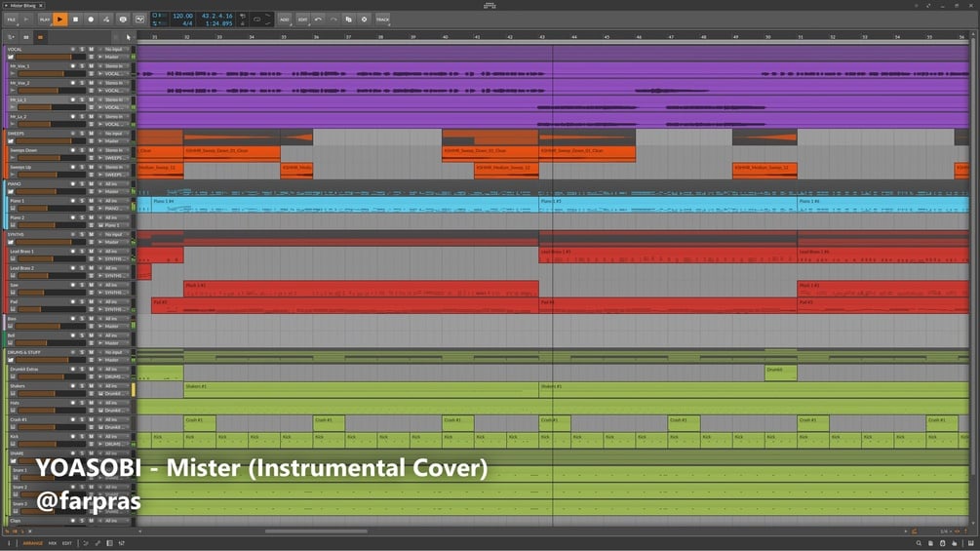
Task: Collapse the PIANO group folder icon
Action: point(11,192)
